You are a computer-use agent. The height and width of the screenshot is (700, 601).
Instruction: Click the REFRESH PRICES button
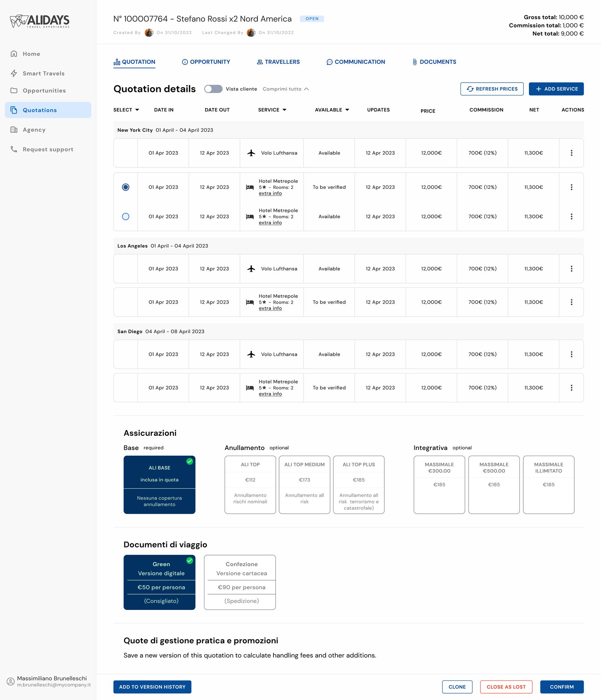click(492, 89)
